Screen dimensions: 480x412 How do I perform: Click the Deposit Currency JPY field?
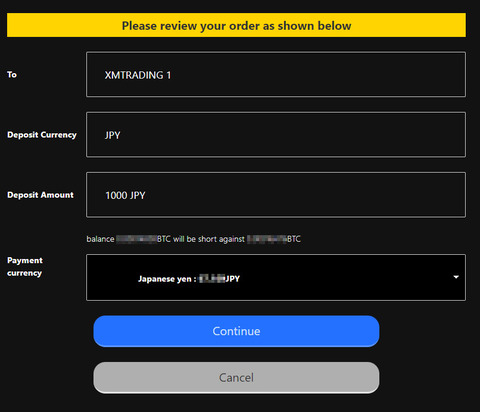tap(276, 135)
